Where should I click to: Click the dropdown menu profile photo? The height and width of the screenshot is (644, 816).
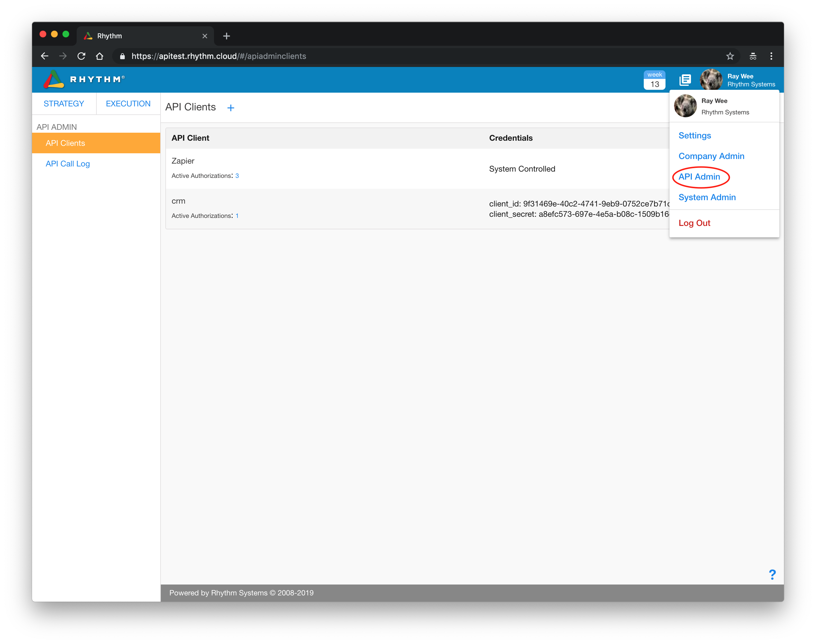tap(685, 106)
